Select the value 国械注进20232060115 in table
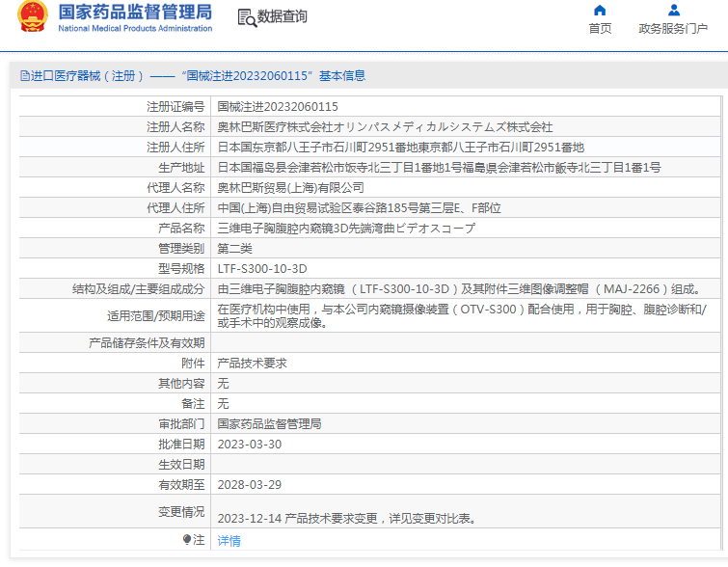 pos(278,107)
